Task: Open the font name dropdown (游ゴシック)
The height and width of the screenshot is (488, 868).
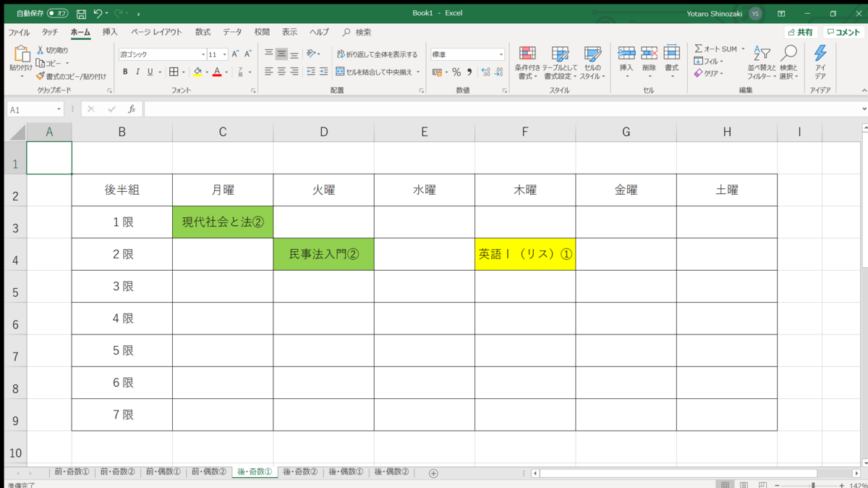Action: point(203,54)
